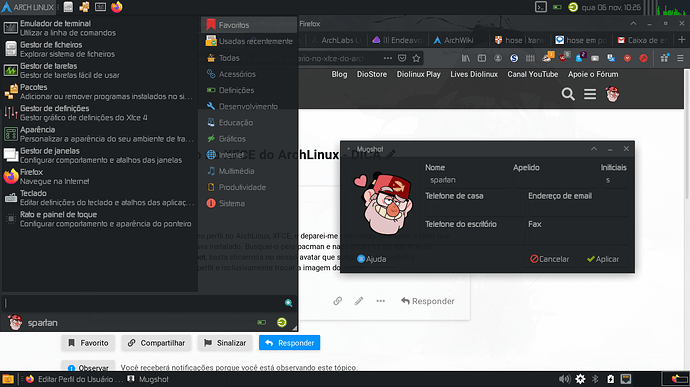This screenshot has height=387, width=690.
Task: Open Firefox hamburger menu
Action: point(680,58)
